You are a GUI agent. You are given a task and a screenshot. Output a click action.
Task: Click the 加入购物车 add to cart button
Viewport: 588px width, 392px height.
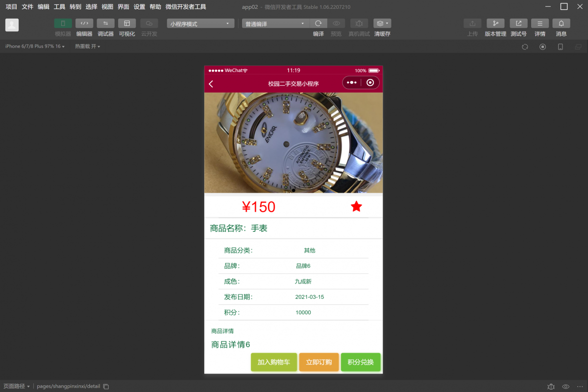coord(273,362)
